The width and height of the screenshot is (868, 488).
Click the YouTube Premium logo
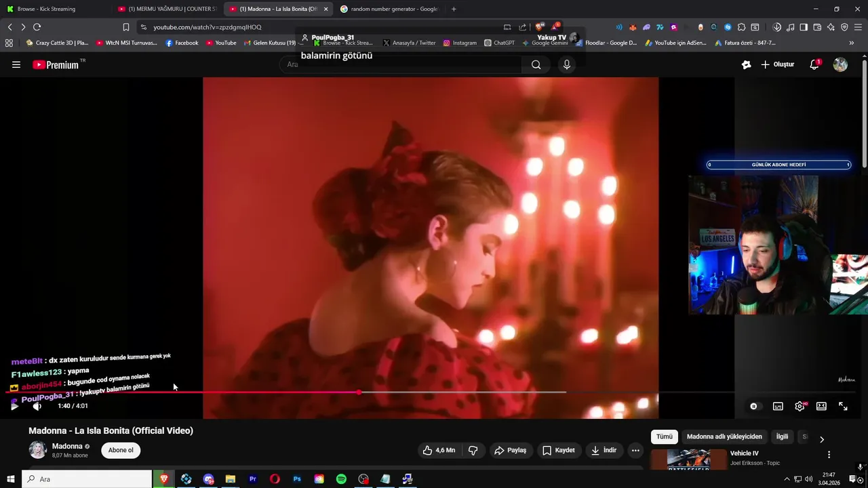(x=56, y=64)
